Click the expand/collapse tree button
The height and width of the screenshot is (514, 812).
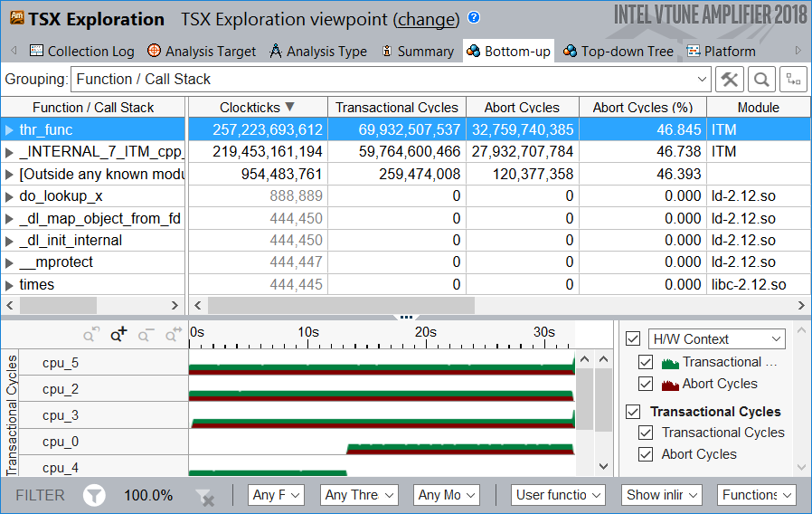point(793,80)
